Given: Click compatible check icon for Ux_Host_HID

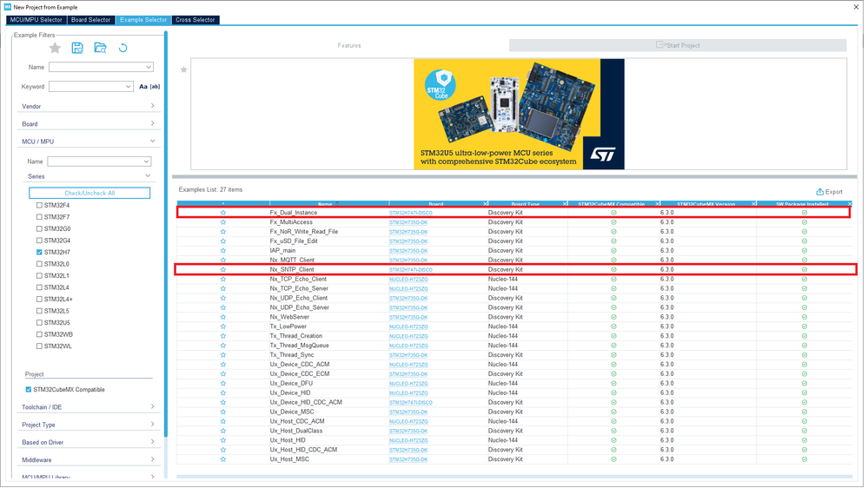Looking at the screenshot, I should tap(613, 440).
